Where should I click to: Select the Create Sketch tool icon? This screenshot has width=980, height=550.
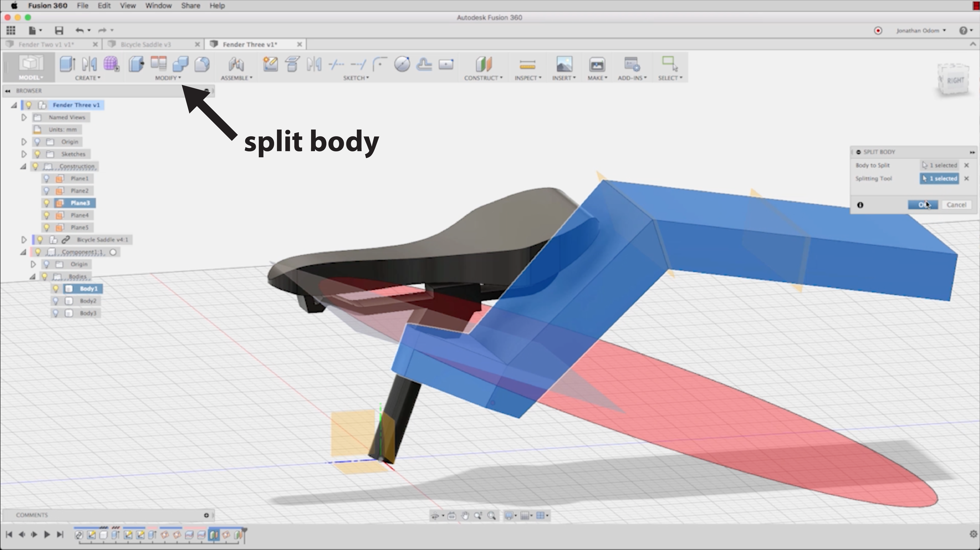[x=270, y=64]
